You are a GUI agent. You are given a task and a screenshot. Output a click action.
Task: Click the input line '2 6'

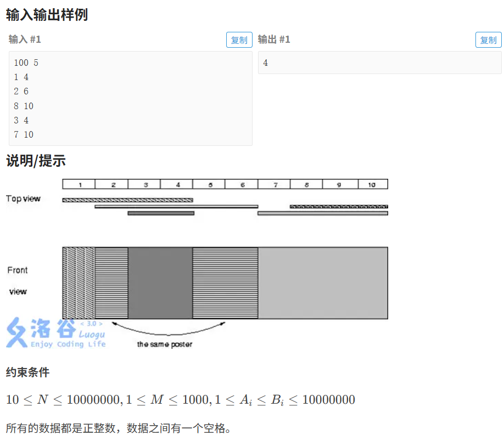pyautogui.click(x=21, y=91)
